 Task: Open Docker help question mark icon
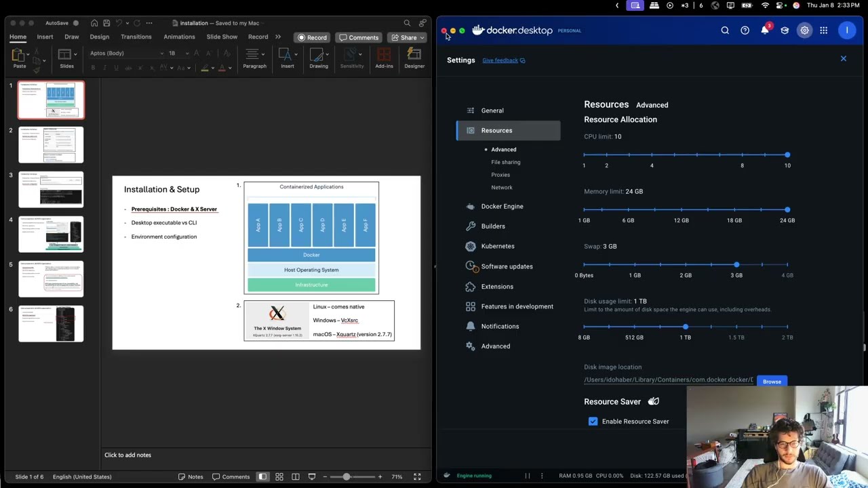[x=745, y=30]
